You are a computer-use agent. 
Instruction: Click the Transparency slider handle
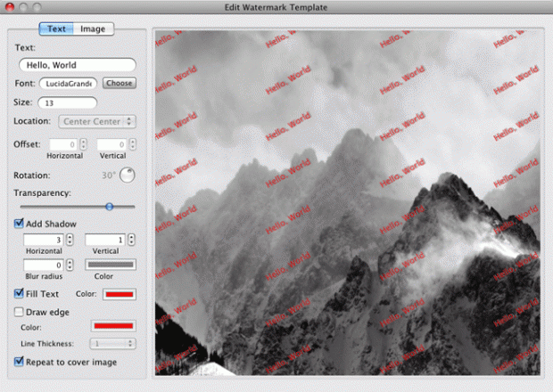point(109,207)
